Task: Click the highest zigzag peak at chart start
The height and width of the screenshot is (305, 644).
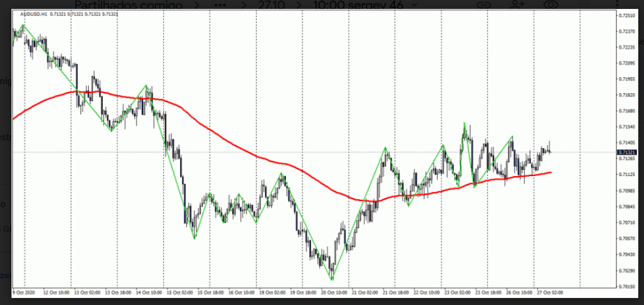Action: pos(24,25)
